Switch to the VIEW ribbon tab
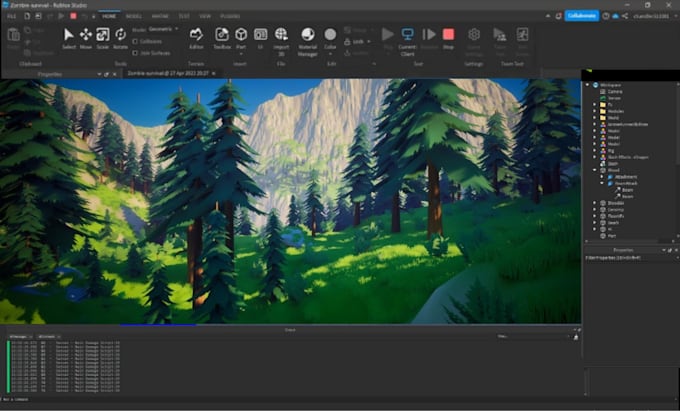This screenshot has height=411, width=680. pos(205,16)
